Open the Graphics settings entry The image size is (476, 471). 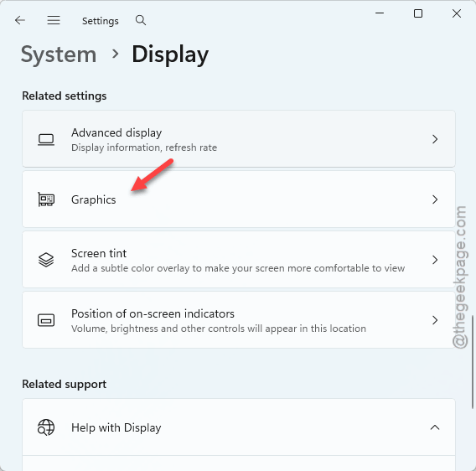click(239, 199)
